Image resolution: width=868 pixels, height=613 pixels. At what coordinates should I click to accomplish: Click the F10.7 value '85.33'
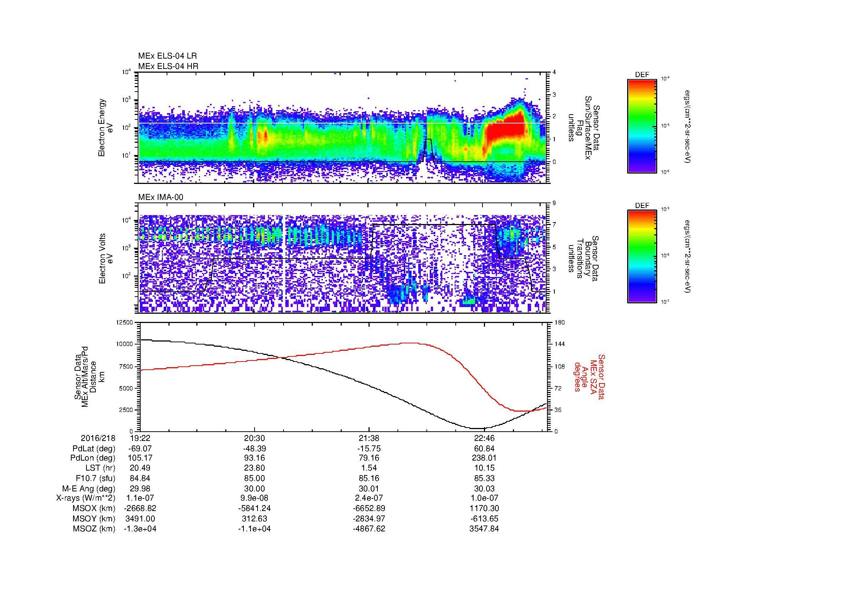point(484,478)
